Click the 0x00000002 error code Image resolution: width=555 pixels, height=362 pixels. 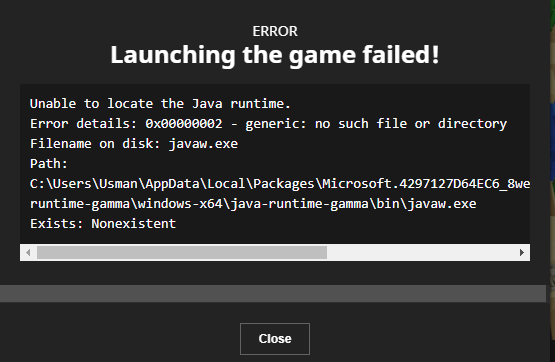pos(184,123)
